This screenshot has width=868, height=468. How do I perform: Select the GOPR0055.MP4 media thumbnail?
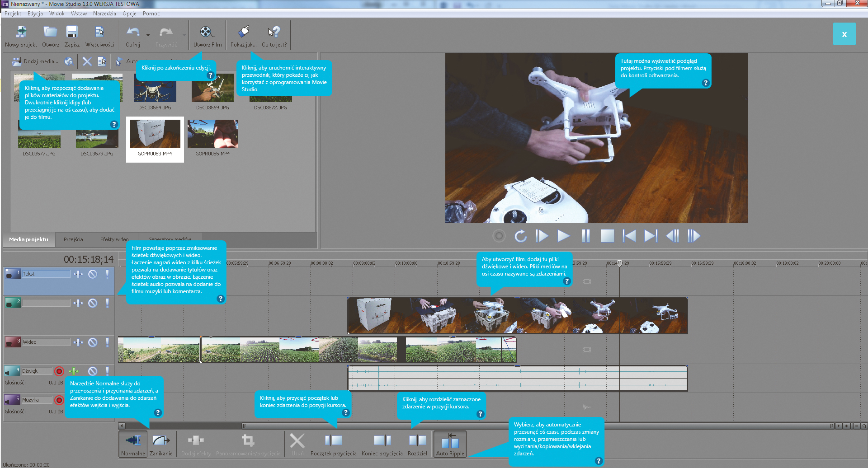pos(212,134)
